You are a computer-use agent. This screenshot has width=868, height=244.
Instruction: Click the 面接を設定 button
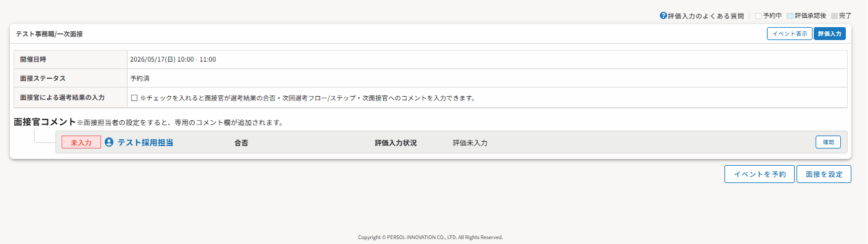[824, 174]
